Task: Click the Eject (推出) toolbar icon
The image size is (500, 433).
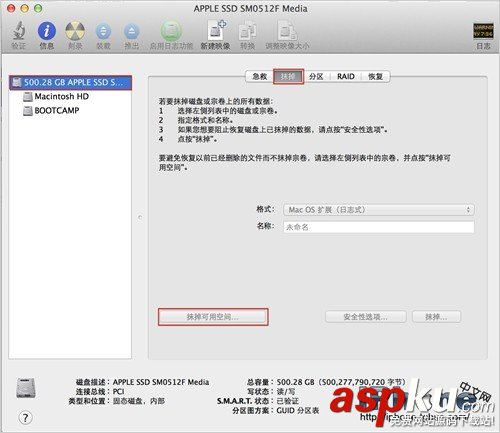Action: pyautogui.click(x=132, y=31)
